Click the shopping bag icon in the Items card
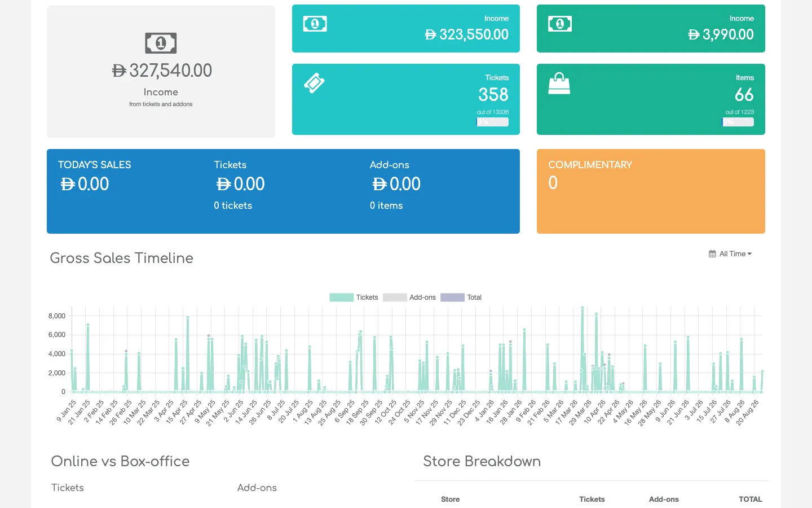 tap(559, 84)
